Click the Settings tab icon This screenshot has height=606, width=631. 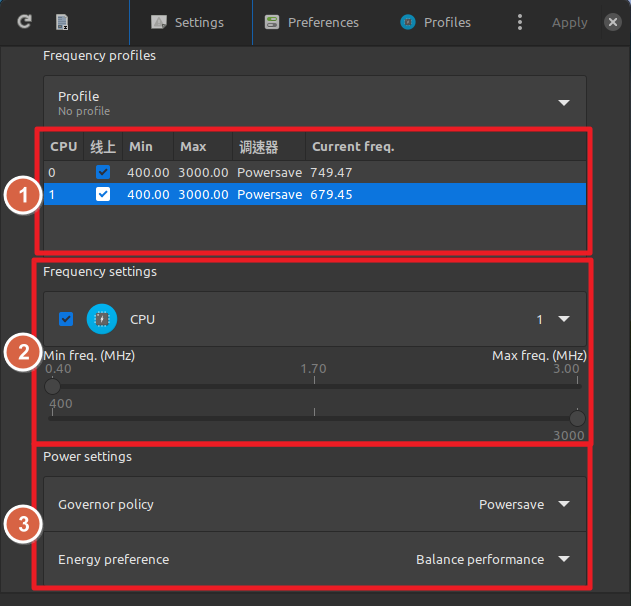[159, 22]
